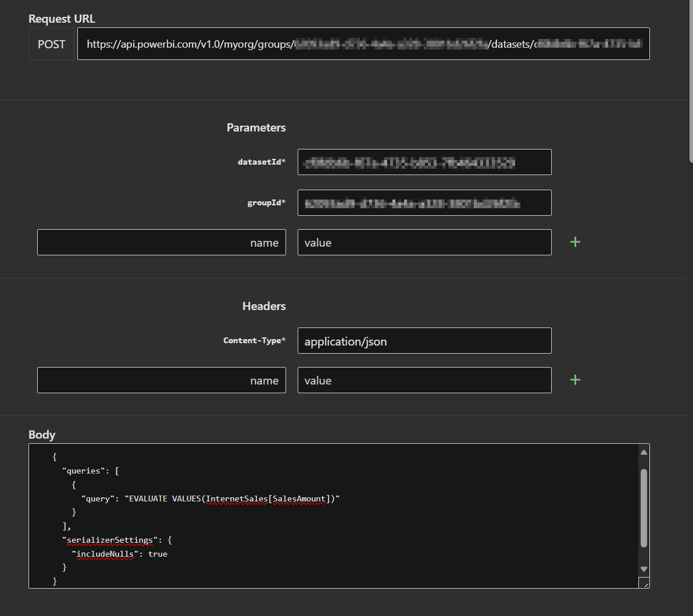
Task: Click the empty parameter name field
Action: pos(161,242)
